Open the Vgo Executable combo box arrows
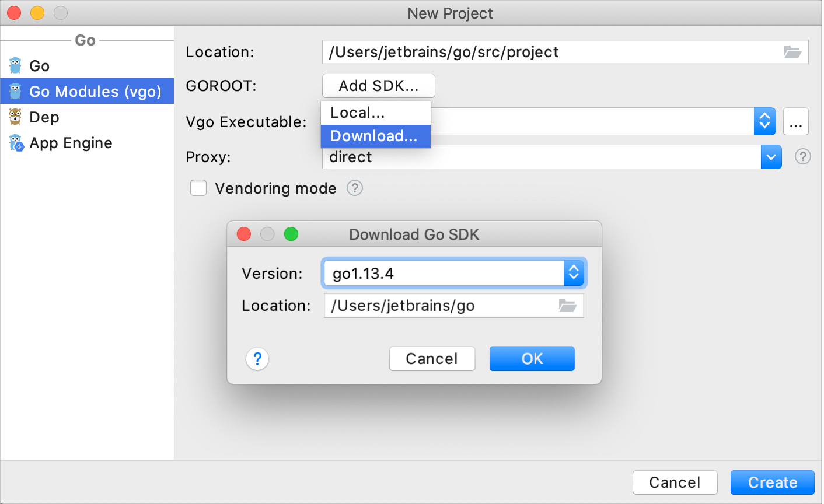 (x=764, y=121)
